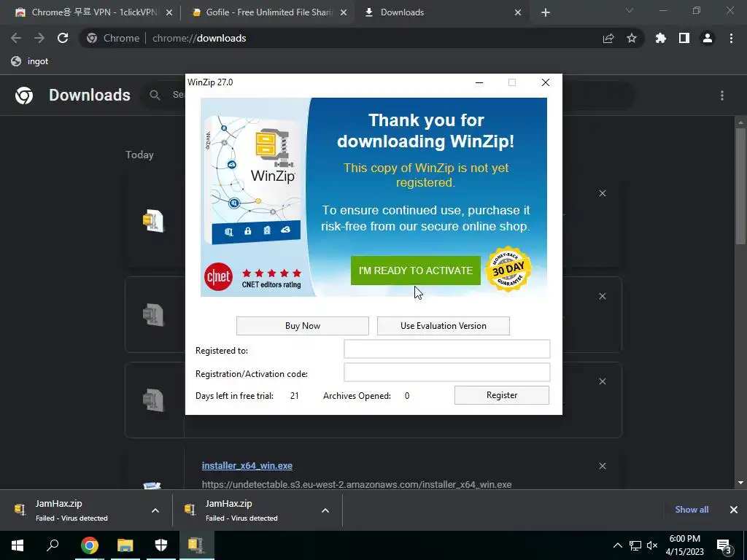Focus the Registered to field

point(447,349)
